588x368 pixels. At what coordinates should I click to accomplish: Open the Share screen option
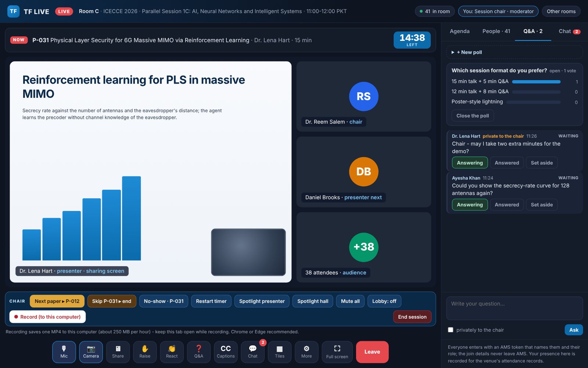118,352
